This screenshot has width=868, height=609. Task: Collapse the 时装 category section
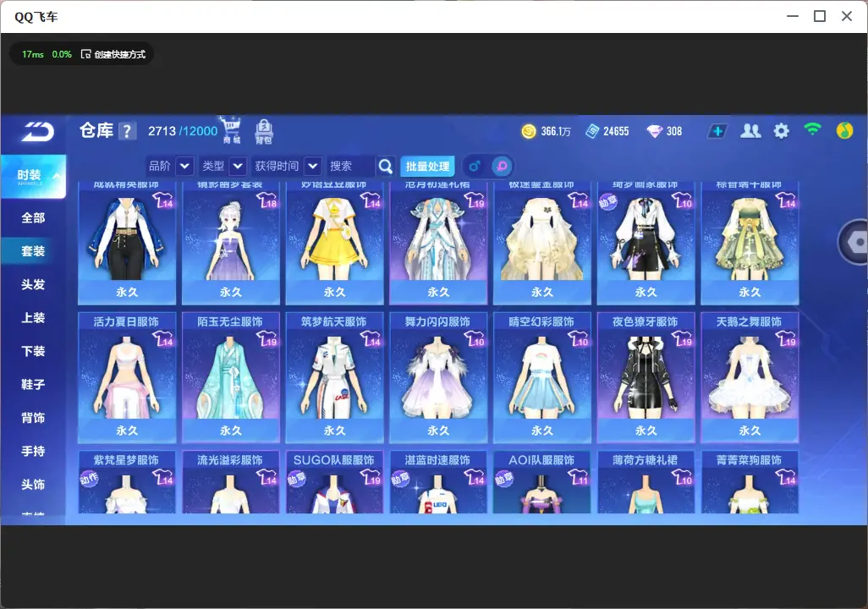click(33, 176)
